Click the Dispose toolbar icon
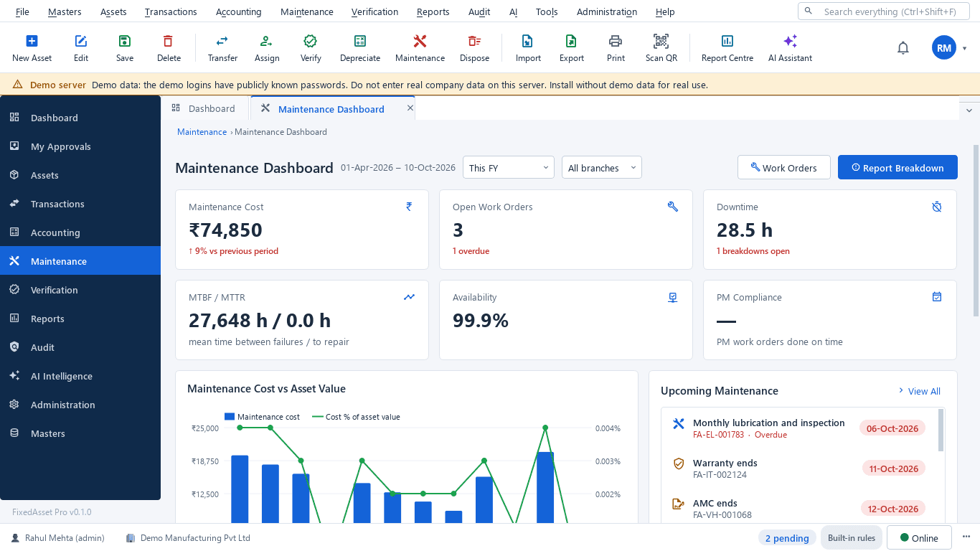 coord(474,42)
